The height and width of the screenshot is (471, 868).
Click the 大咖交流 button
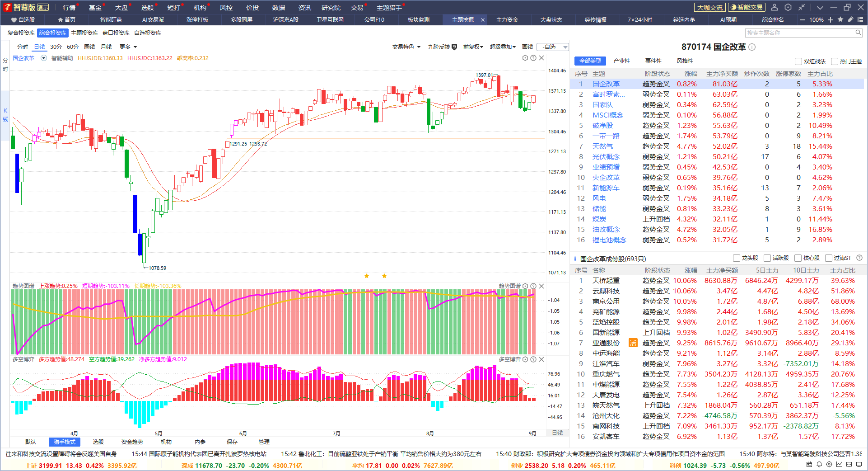click(710, 7)
